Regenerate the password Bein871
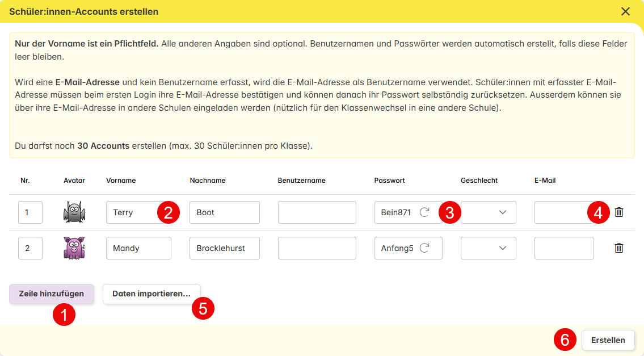 click(424, 212)
